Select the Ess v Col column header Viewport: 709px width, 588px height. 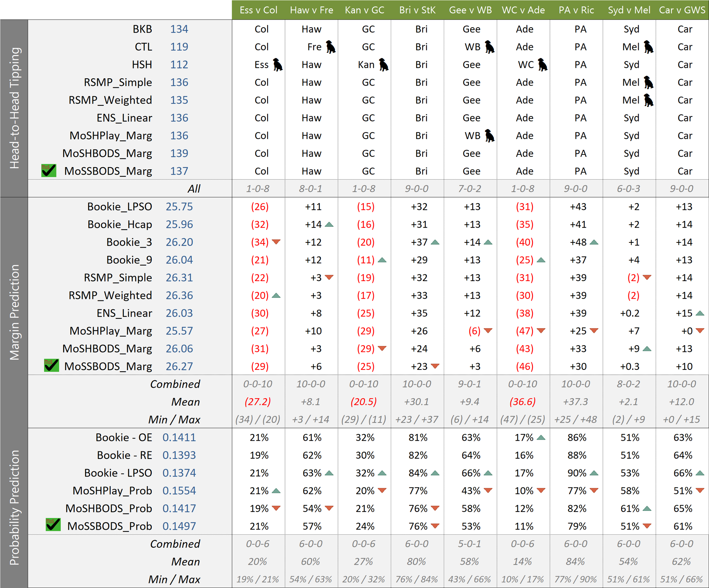coord(258,10)
